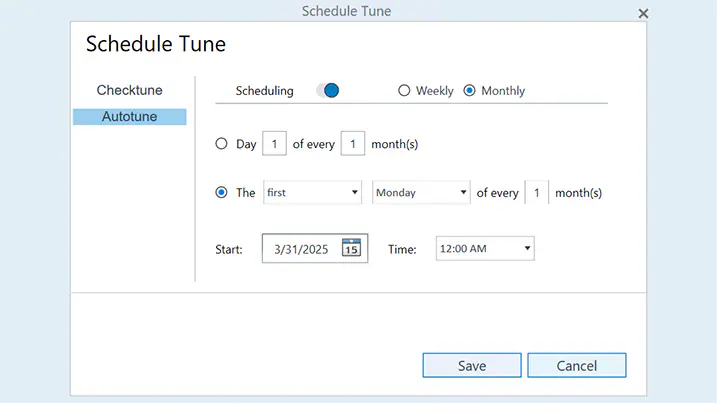The height and width of the screenshot is (403, 717).
Task: Select the Autotune tab
Action: [129, 117]
